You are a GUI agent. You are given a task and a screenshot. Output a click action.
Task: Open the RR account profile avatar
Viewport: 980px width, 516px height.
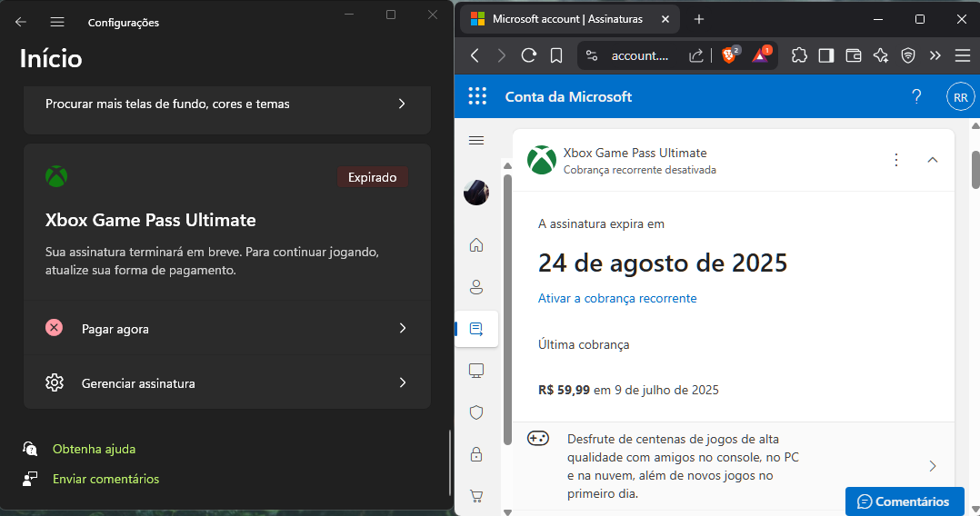coord(961,97)
